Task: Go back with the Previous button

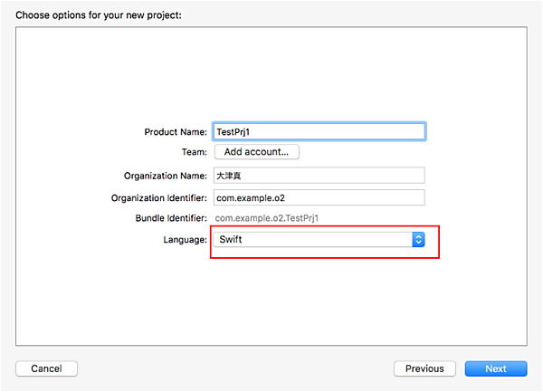Action: [424, 368]
